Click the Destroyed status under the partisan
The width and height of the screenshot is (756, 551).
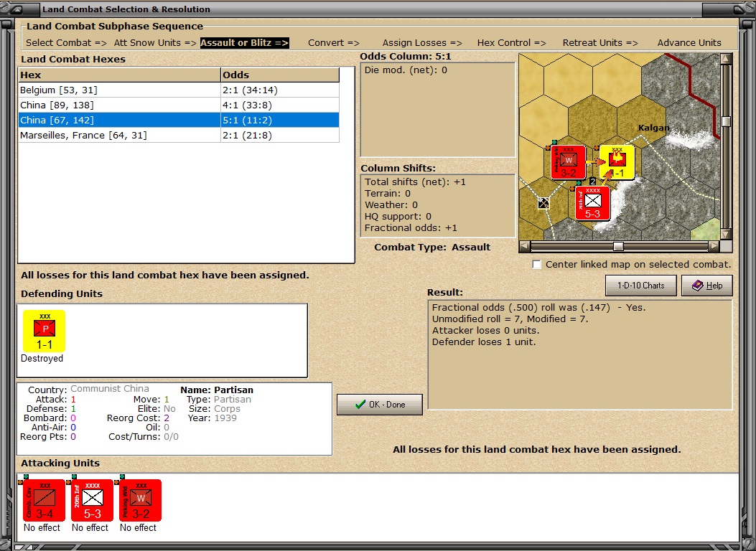[x=42, y=358]
